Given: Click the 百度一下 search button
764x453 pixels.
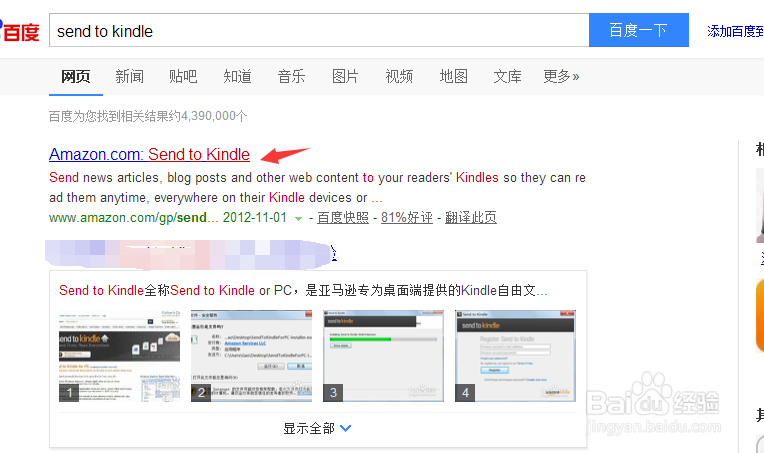Looking at the screenshot, I should click(639, 30).
